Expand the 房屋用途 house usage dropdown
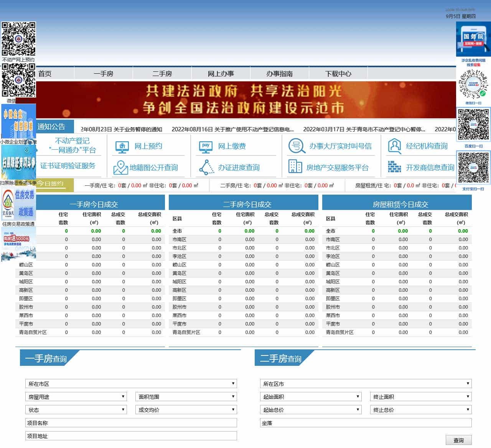Viewport: 491px width, 448px height. pyautogui.click(x=76, y=397)
